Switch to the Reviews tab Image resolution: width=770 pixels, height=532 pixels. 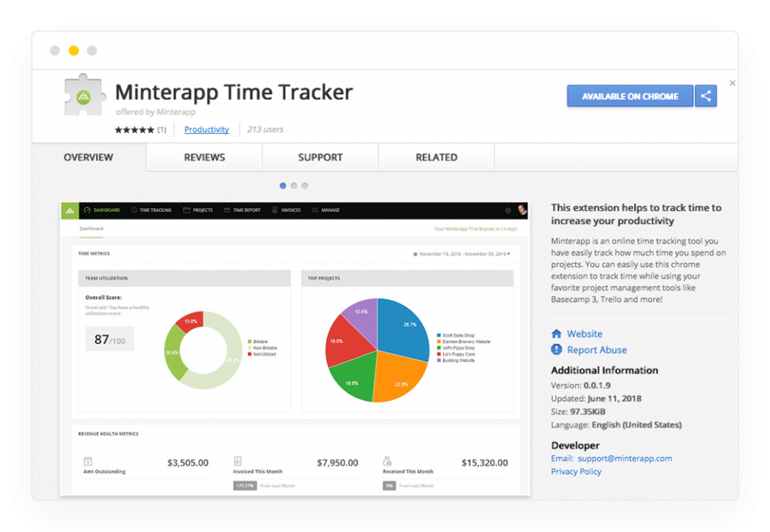205,158
